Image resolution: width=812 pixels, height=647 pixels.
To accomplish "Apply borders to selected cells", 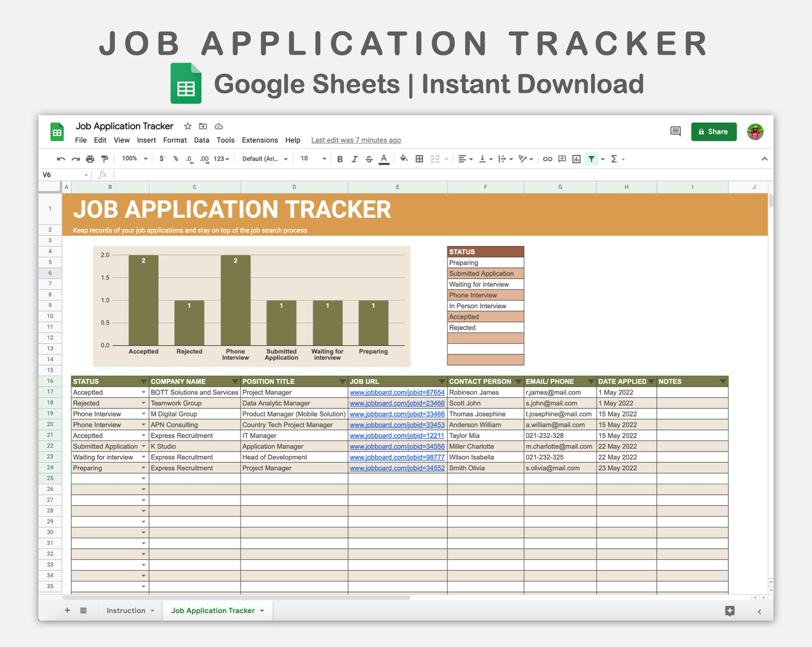I will (419, 159).
